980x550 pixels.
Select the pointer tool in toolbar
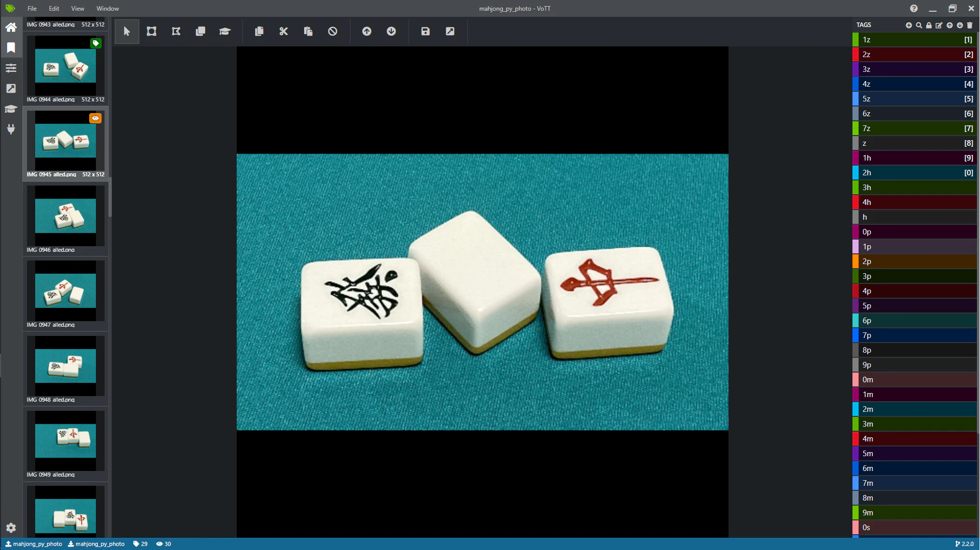click(127, 32)
